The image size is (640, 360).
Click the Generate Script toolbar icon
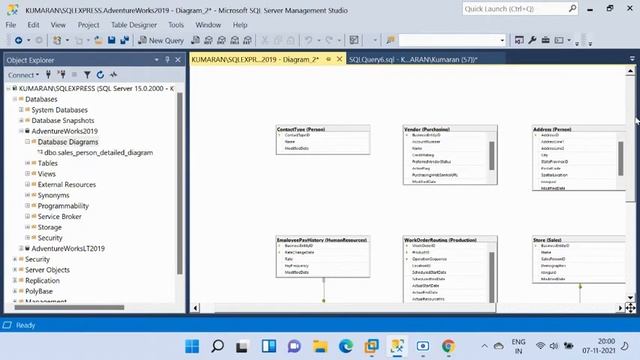coord(354,40)
